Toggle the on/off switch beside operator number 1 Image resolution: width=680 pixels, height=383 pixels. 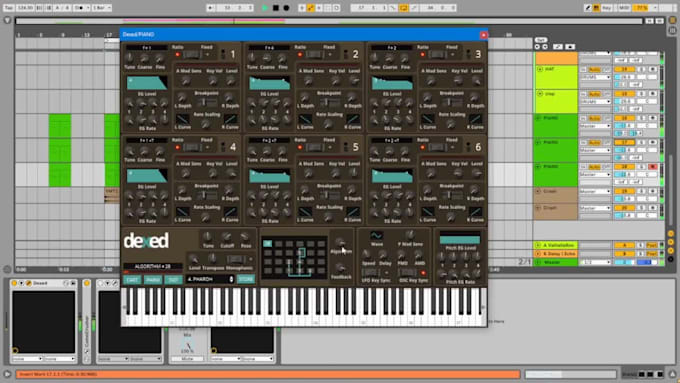pyautogui.click(x=223, y=54)
